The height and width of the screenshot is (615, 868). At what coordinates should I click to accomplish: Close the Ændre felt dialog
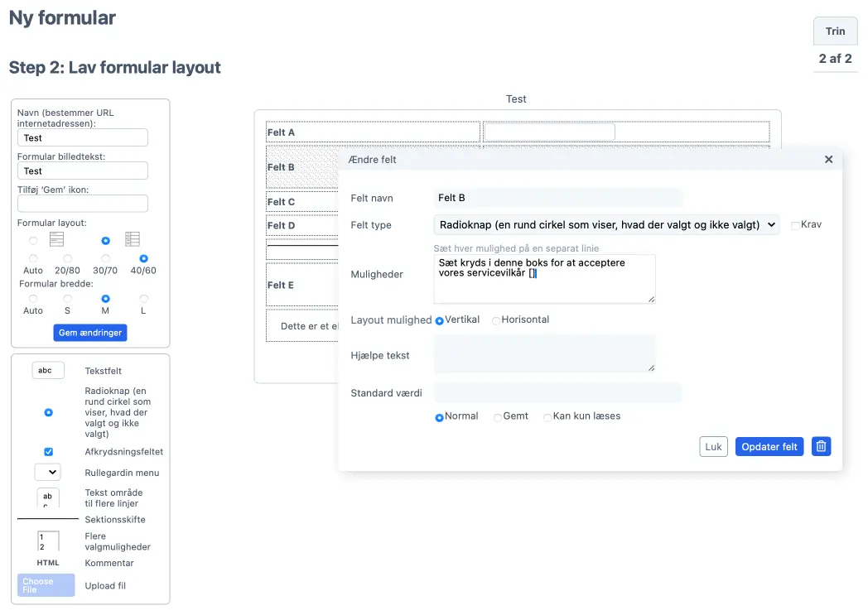click(828, 159)
